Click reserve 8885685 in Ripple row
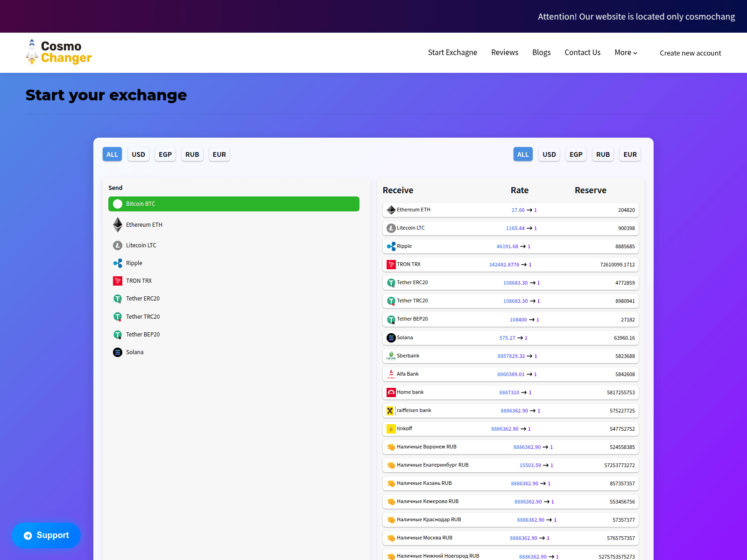 [x=625, y=246]
